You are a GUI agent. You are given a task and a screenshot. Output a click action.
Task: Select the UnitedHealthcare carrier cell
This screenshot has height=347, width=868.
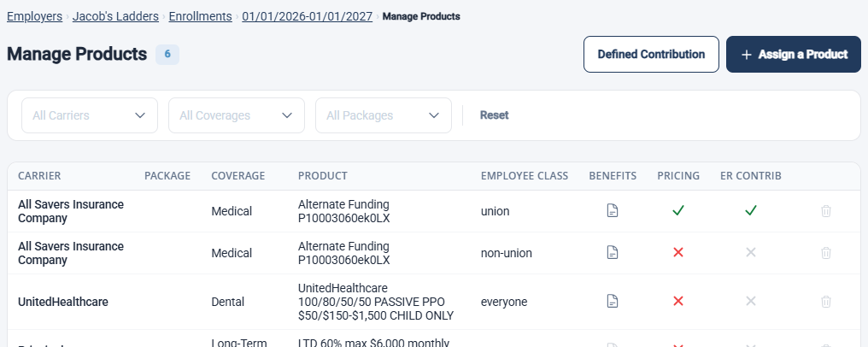63,302
